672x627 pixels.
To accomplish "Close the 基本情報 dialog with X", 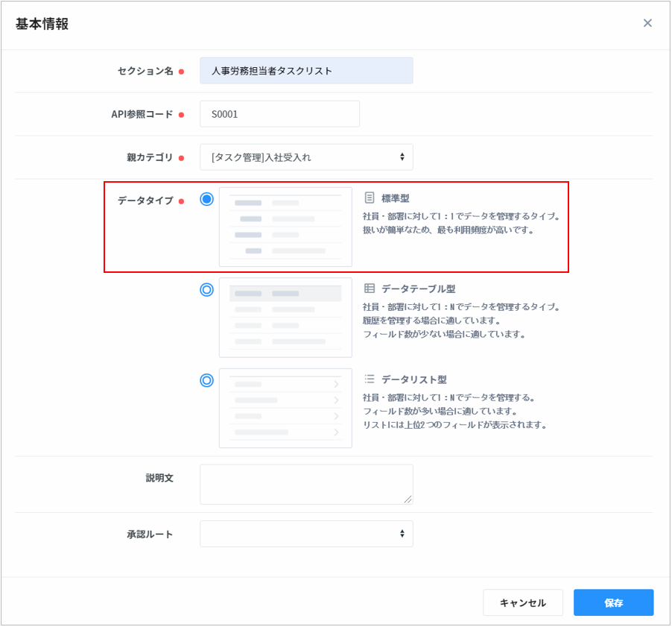I will (647, 23).
